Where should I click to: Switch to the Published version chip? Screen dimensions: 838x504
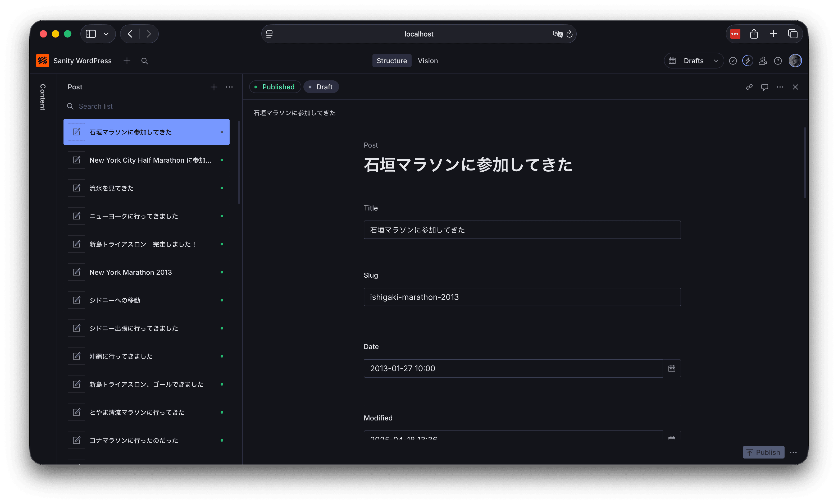tap(275, 87)
